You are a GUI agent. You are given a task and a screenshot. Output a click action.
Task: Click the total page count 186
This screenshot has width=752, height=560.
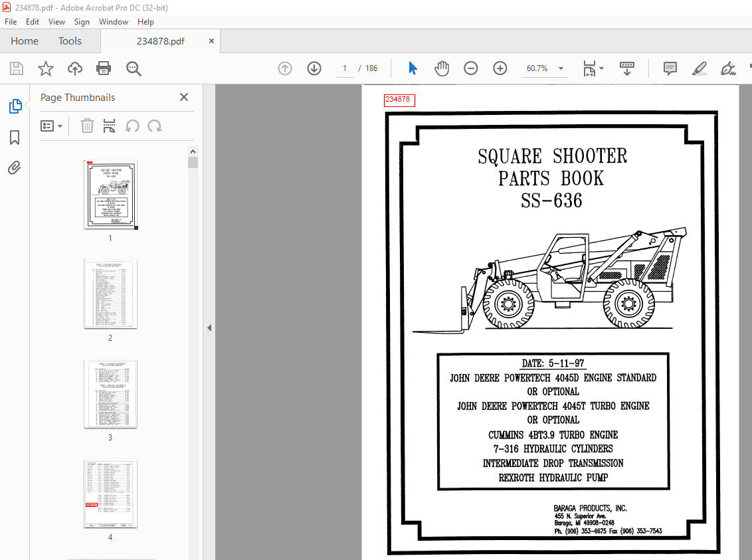click(371, 68)
